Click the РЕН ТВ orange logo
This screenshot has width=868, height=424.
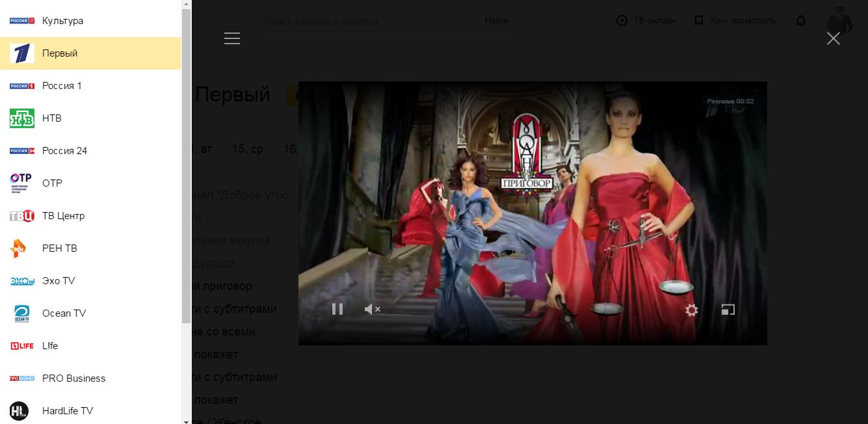point(19,248)
